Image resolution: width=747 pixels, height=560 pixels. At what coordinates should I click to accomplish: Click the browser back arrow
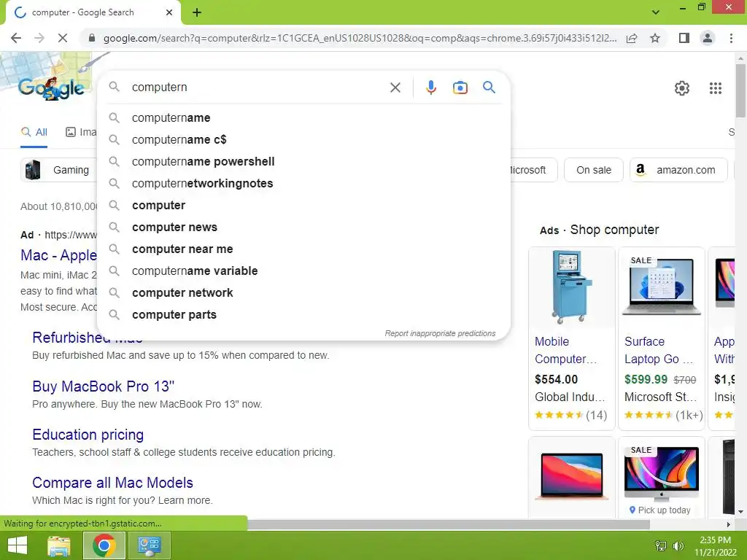tap(16, 38)
